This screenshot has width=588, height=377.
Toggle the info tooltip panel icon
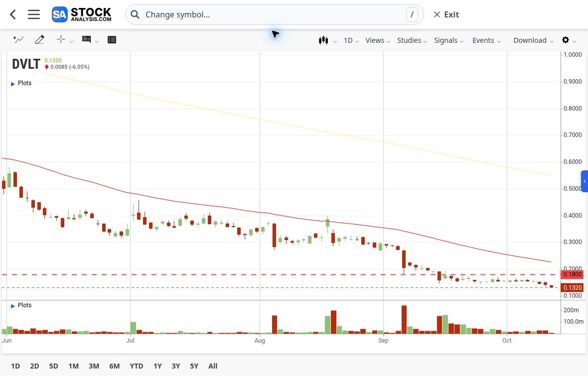[86, 39]
